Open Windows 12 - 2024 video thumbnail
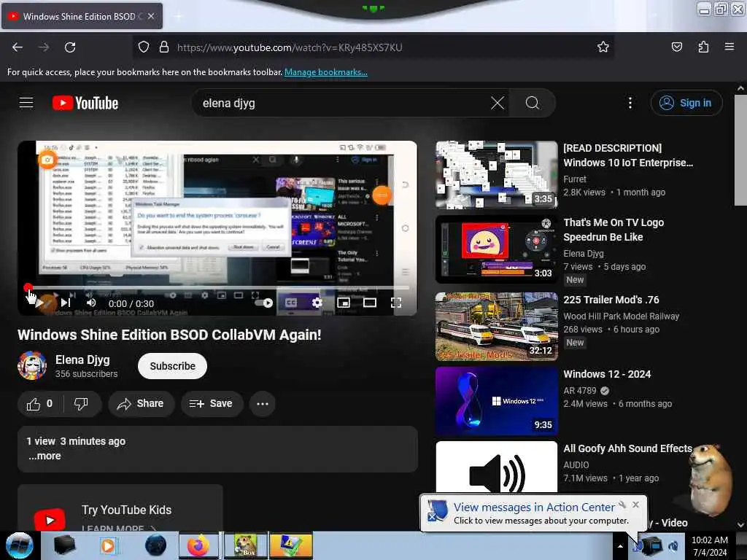Image resolution: width=747 pixels, height=560 pixels. point(496,400)
